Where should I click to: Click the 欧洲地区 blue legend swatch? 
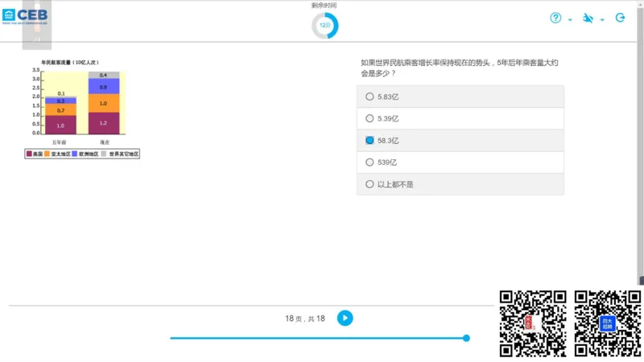click(75, 154)
